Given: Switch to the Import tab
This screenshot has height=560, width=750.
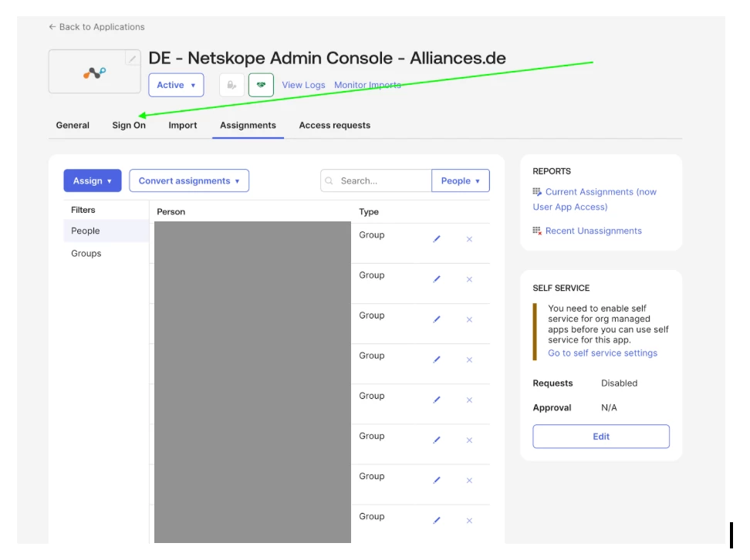Looking at the screenshot, I should (183, 125).
